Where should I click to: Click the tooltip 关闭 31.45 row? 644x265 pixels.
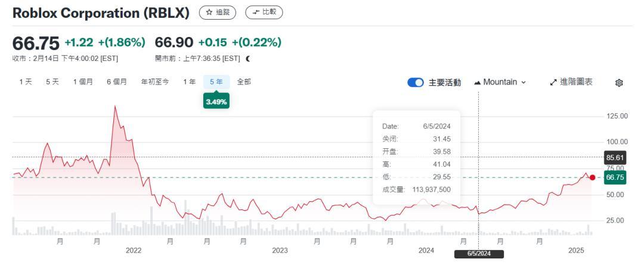(416, 139)
